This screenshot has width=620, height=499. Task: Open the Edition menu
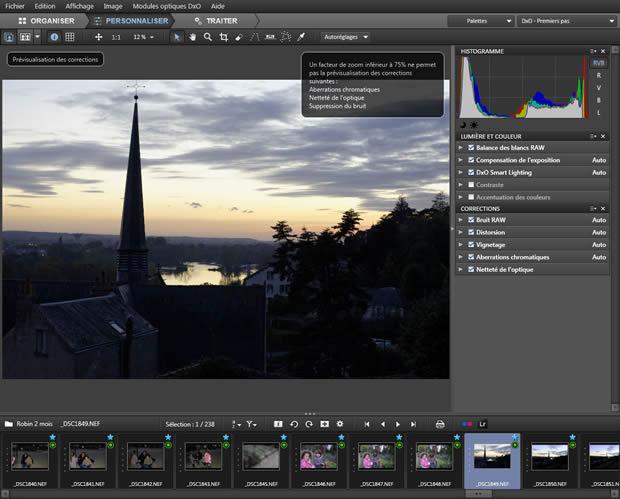45,6
